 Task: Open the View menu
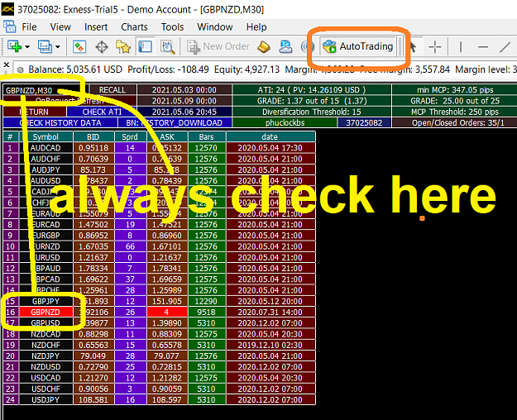60,26
